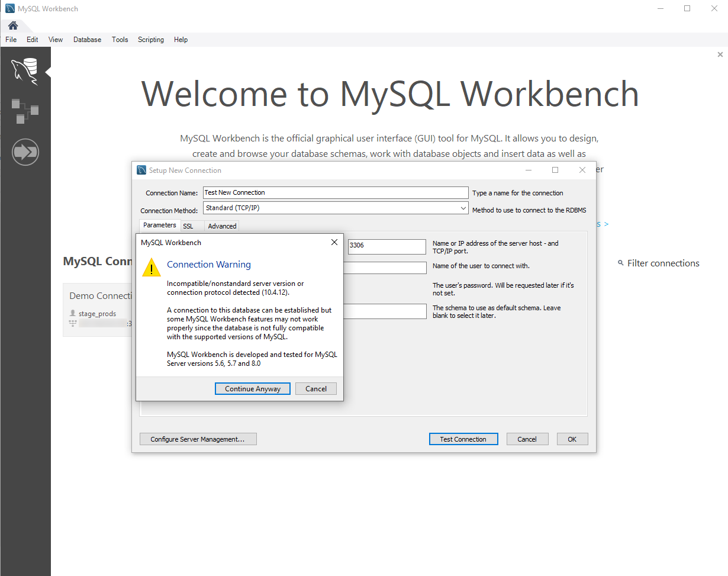Dismiss the welcome page with the X
728x576 pixels.
(720, 54)
